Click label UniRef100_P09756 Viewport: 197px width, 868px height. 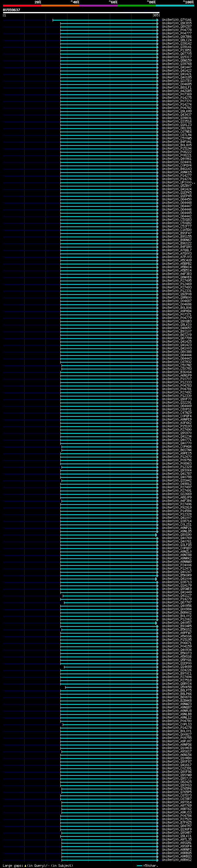pos(176,460)
